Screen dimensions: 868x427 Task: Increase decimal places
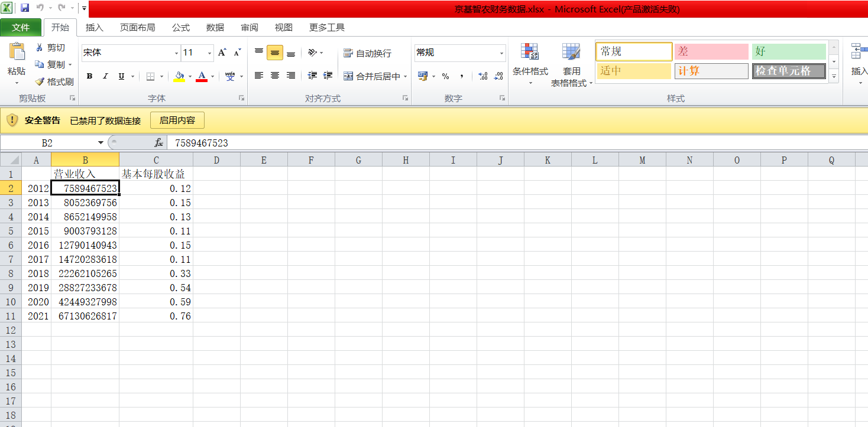[483, 76]
